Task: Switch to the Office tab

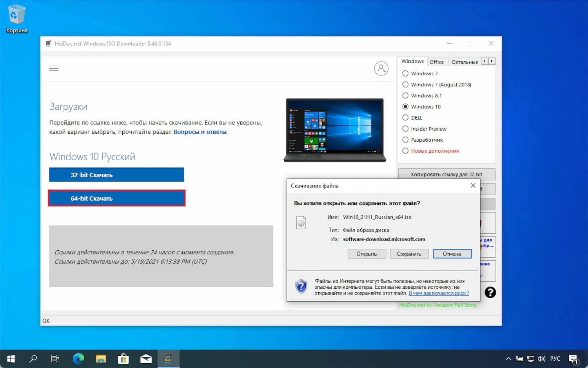Action: click(x=437, y=62)
